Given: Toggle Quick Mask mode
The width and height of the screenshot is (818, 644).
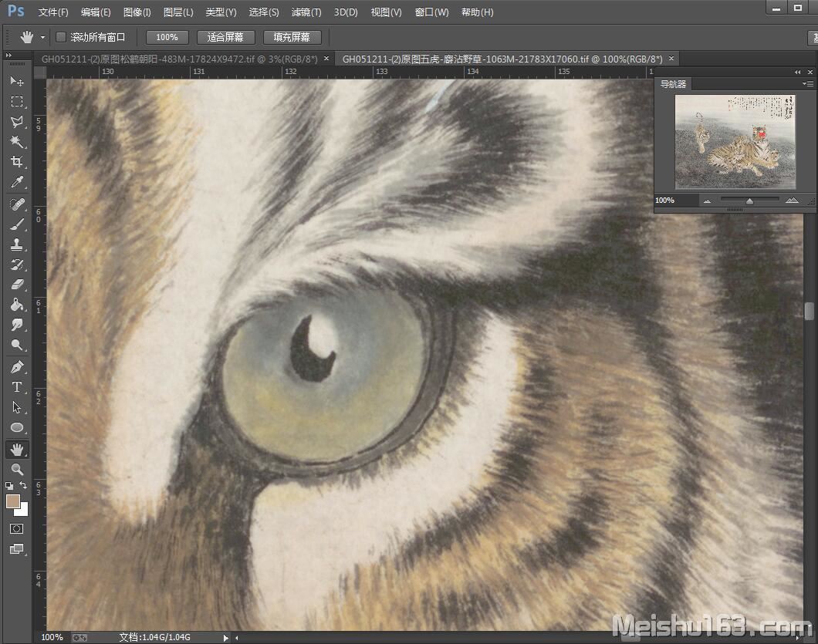Looking at the screenshot, I should tap(17, 529).
